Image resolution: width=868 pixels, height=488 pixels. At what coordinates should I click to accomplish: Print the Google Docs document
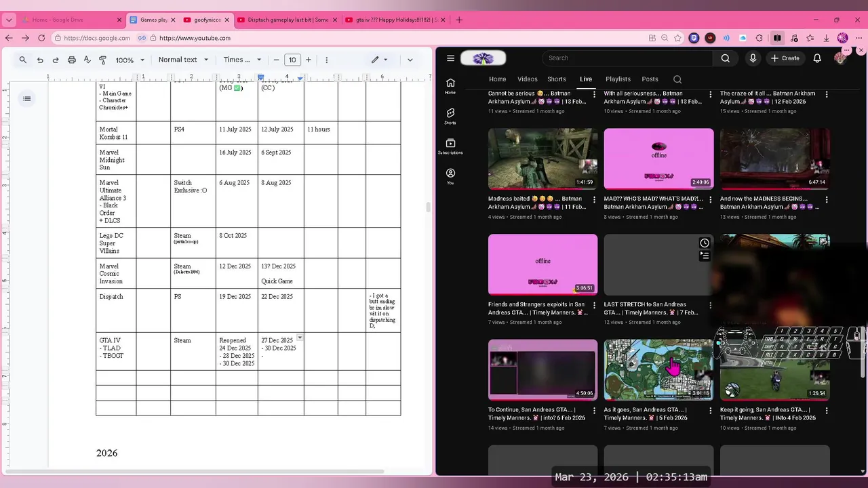point(72,60)
